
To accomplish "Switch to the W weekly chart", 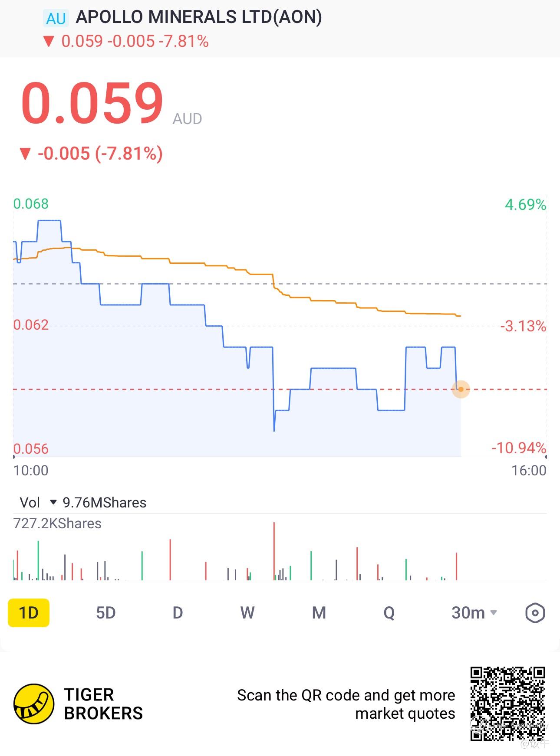I will click(x=247, y=613).
